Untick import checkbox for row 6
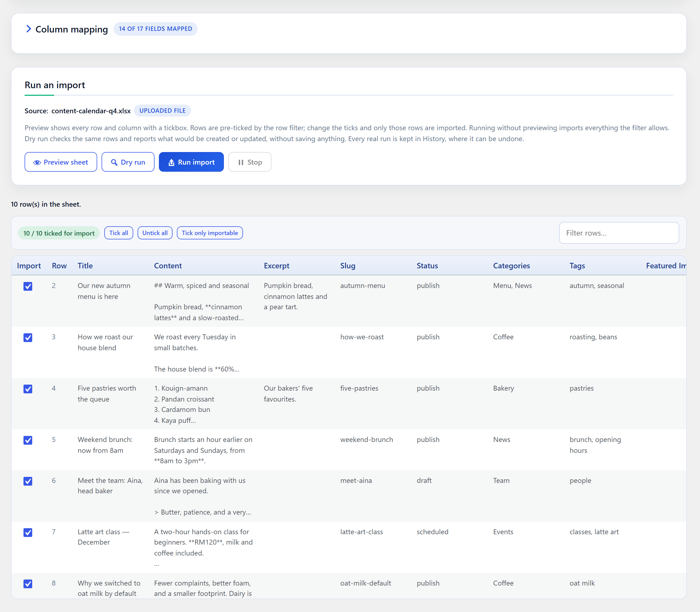 (x=28, y=481)
